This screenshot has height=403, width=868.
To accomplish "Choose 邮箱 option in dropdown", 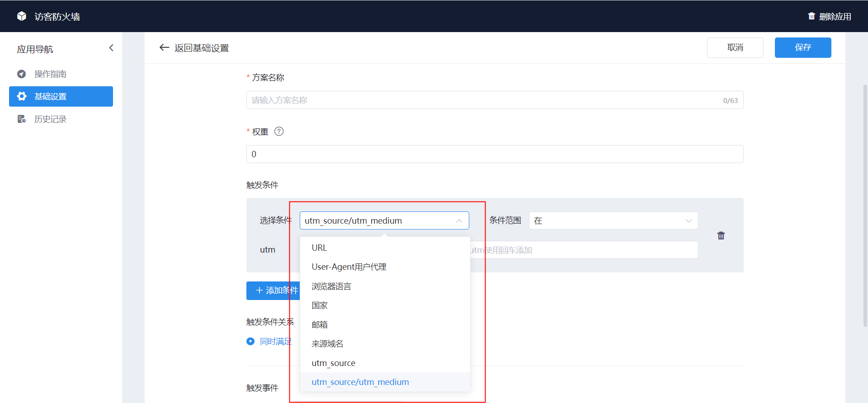I will (385, 325).
